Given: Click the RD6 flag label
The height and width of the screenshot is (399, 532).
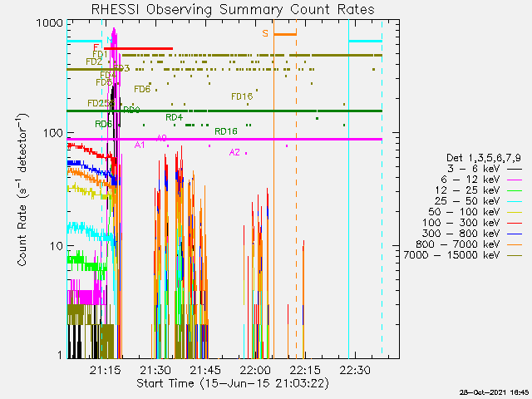Looking at the screenshot, I should click(103, 124).
